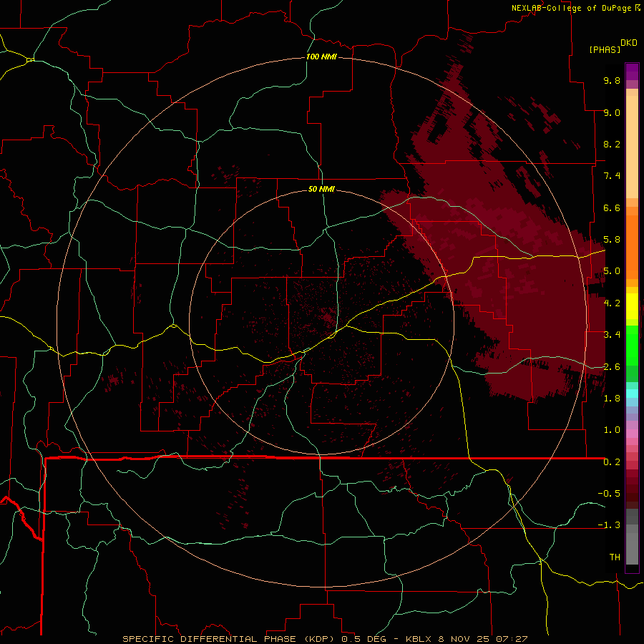Click the 4.2 scale value
The height and width of the screenshot is (644, 644).
pyautogui.click(x=612, y=303)
